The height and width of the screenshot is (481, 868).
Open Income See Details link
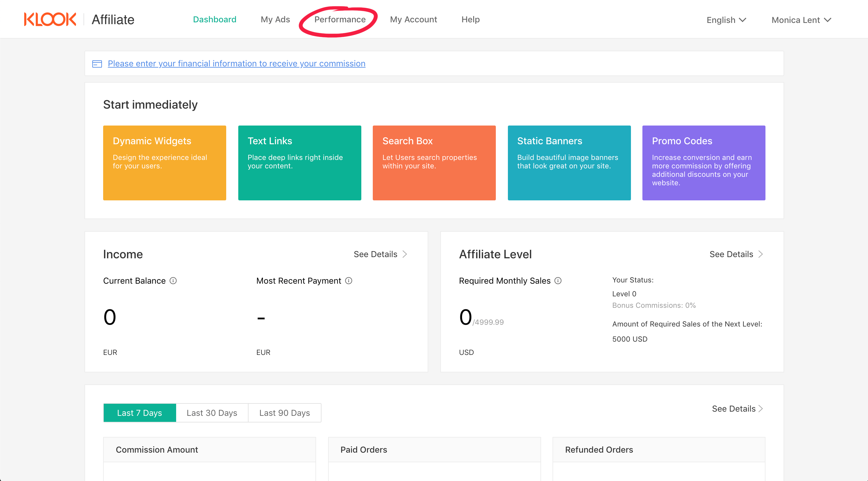click(375, 254)
